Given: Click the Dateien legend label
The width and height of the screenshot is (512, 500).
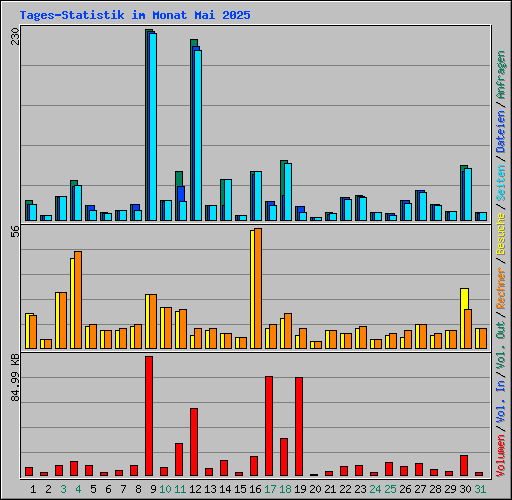Looking at the screenshot, I should point(501,132).
